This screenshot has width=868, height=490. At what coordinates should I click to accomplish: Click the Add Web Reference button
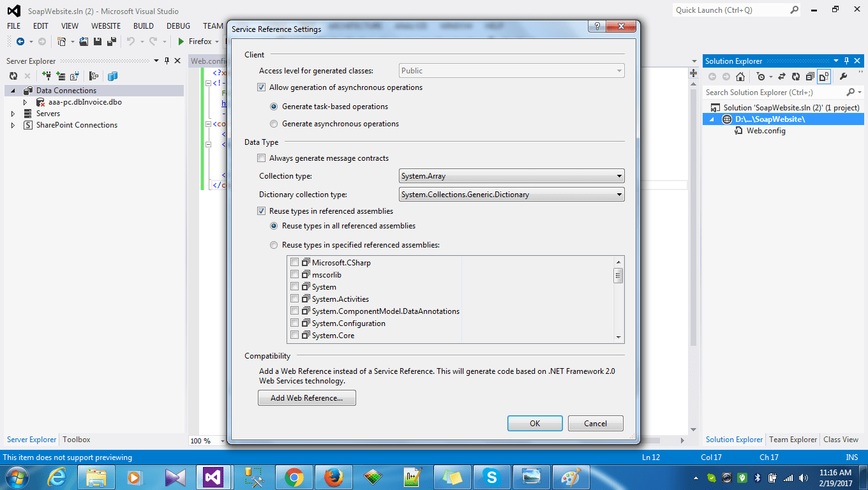pyautogui.click(x=306, y=398)
